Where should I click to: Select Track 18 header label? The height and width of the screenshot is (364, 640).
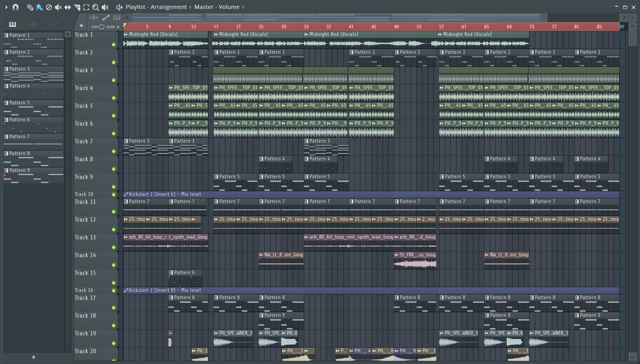pyautogui.click(x=85, y=316)
